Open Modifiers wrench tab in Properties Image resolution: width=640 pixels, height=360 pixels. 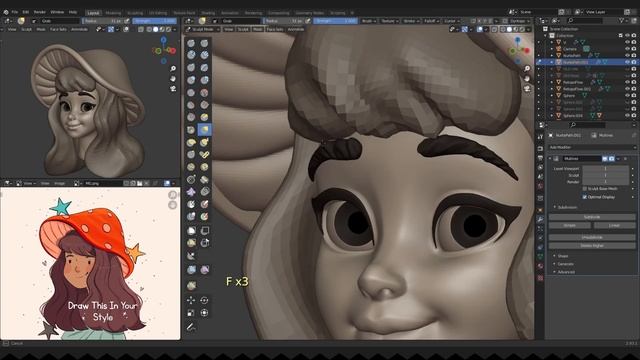click(x=540, y=219)
